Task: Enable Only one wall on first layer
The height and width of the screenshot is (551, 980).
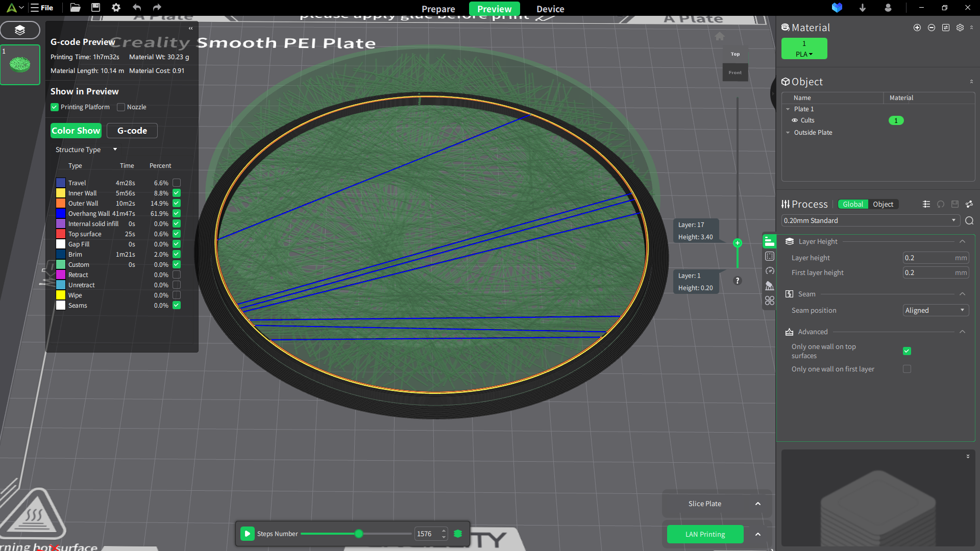Action: [907, 369]
